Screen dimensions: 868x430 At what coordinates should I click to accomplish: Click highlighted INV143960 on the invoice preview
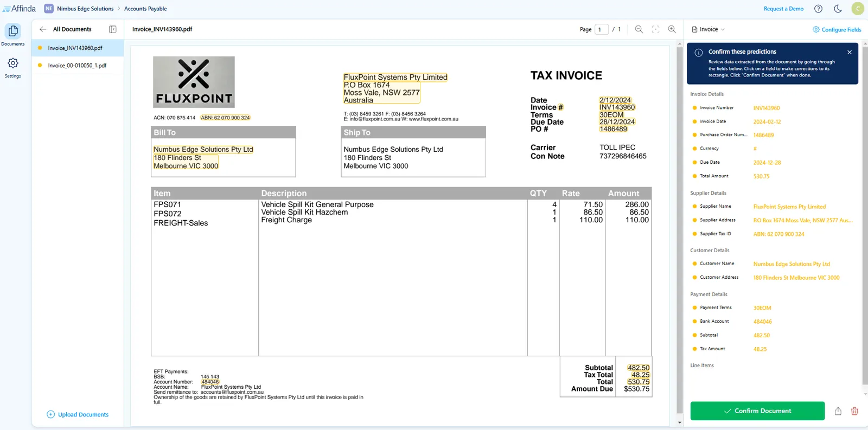tap(617, 107)
